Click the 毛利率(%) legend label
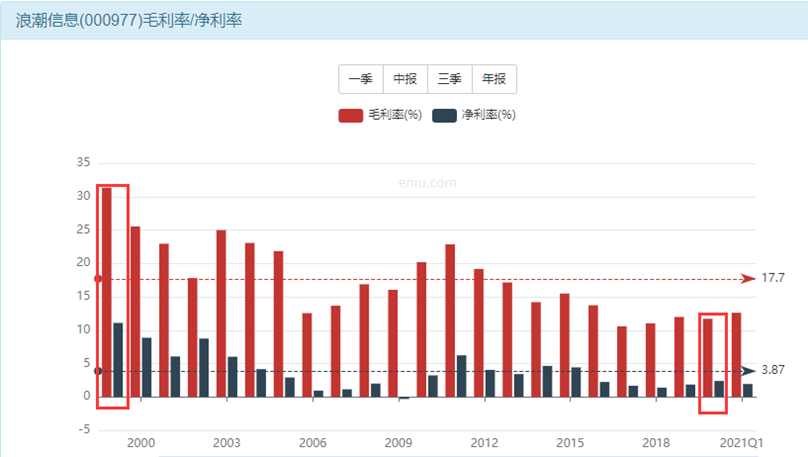This screenshot has height=457, width=808. (x=395, y=115)
